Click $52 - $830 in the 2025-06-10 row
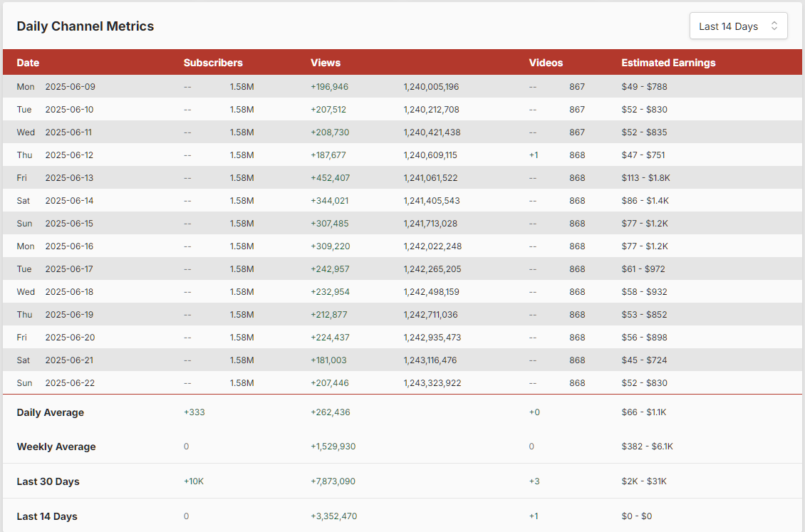Screen dimensions: 805x532 [644, 109]
